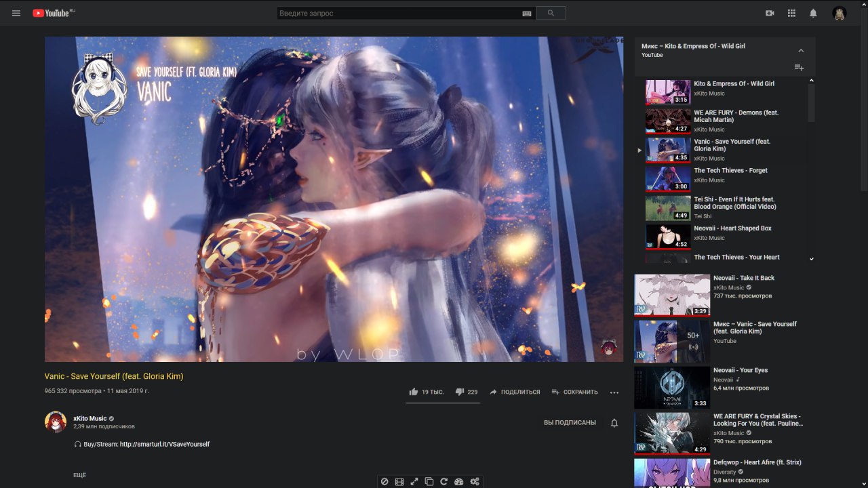
Task: Click the film strip icon in bottom toolbar
Action: pos(399,482)
